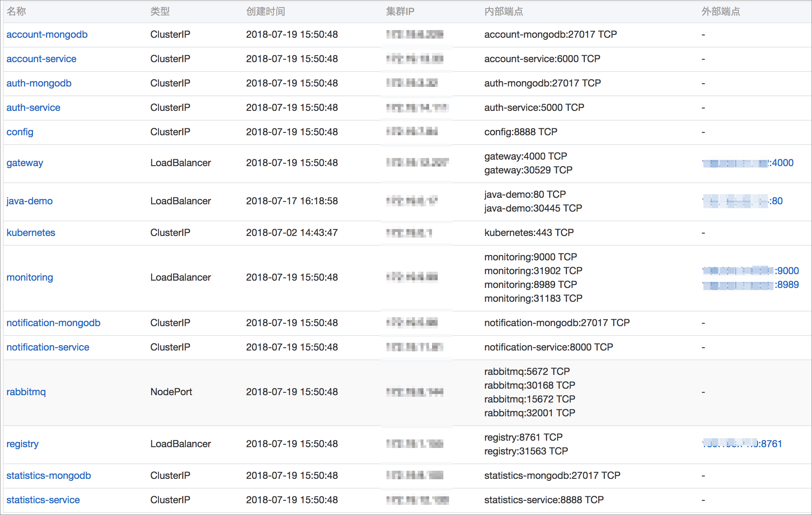Screen dimensions: 812x515
Task: Open the statistics-service link
Action: 43,500
